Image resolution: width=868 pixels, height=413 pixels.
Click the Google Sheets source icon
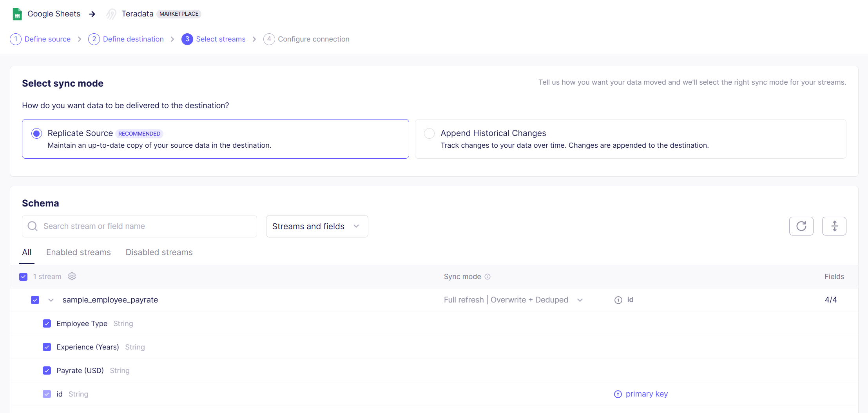click(17, 14)
